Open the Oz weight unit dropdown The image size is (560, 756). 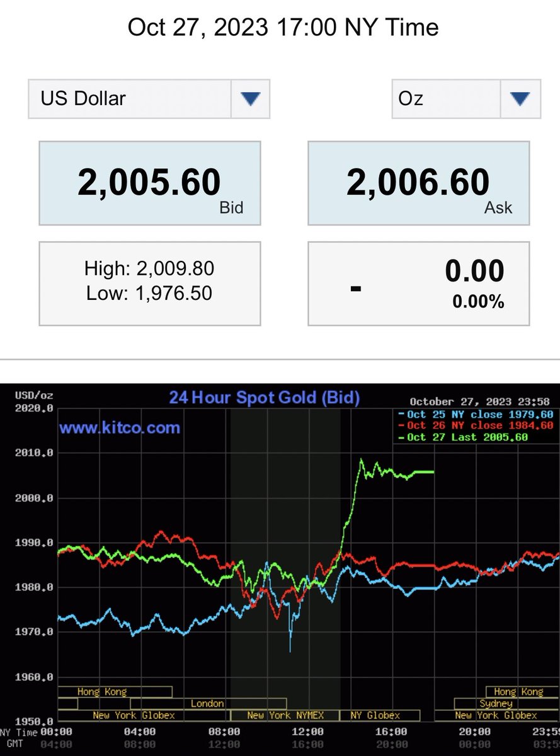point(466,98)
